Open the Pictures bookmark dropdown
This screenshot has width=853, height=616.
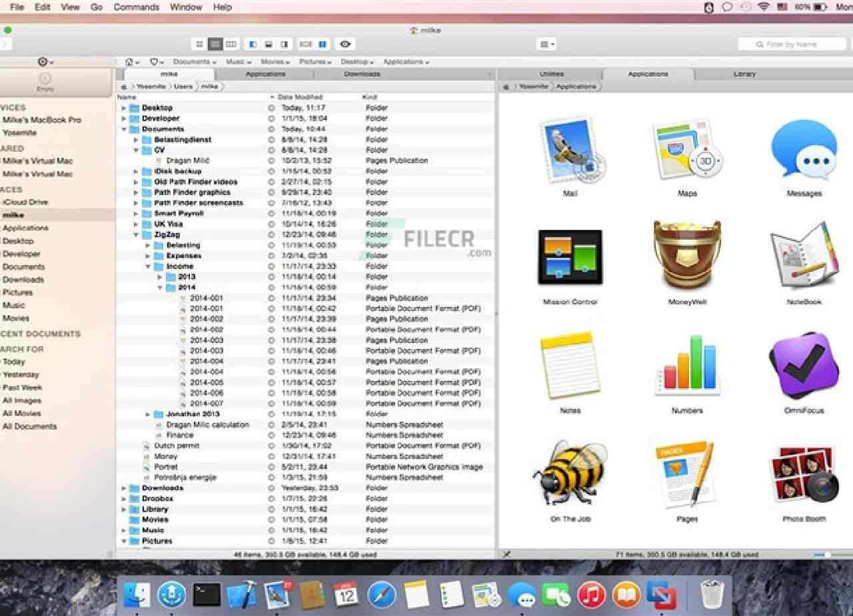(x=315, y=61)
